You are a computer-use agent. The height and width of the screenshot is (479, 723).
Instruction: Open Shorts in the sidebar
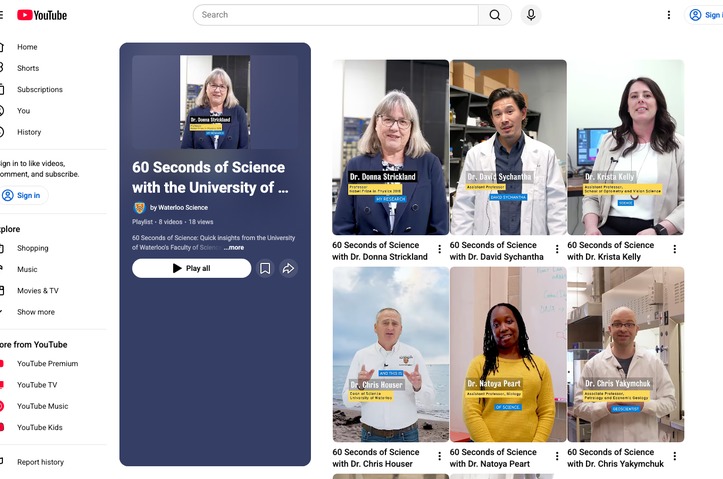coord(28,68)
